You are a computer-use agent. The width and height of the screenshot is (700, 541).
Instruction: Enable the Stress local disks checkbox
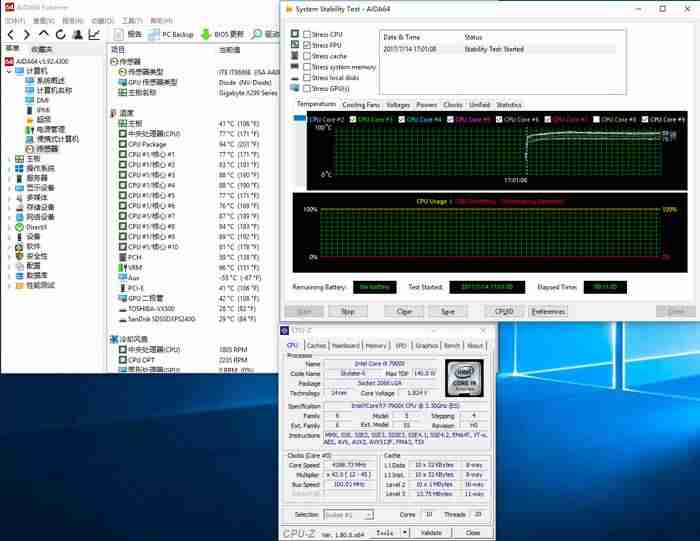[307, 78]
